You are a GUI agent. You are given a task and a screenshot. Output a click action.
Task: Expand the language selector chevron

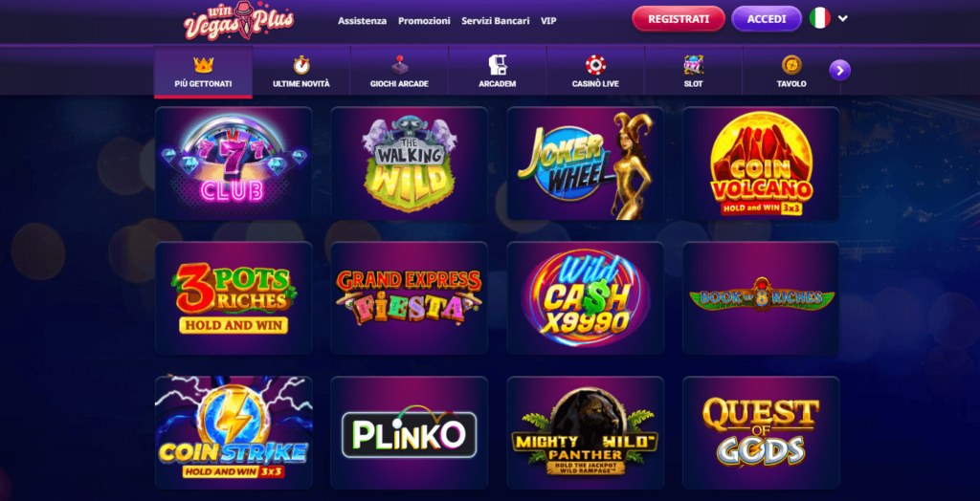click(x=842, y=18)
